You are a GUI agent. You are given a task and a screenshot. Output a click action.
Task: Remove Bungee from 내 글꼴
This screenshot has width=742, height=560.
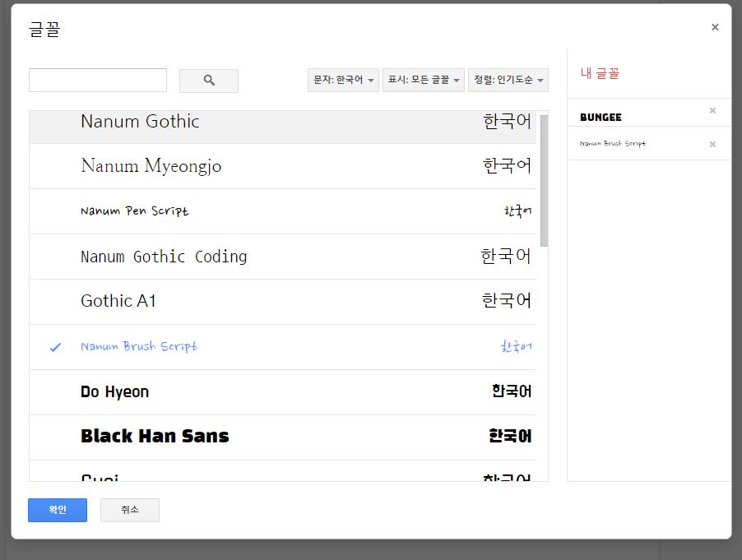pos(712,111)
